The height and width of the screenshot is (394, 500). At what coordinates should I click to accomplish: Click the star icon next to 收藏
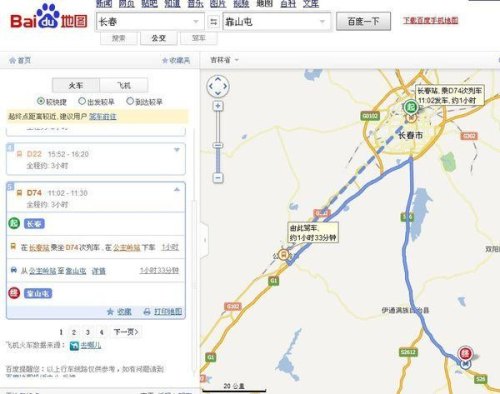110,312
